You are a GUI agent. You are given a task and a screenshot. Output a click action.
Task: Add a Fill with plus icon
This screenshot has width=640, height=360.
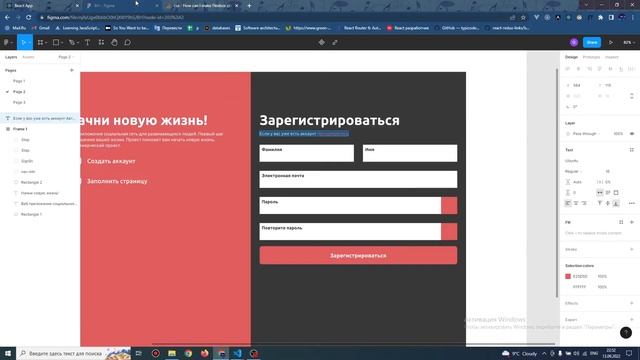tap(632, 222)
